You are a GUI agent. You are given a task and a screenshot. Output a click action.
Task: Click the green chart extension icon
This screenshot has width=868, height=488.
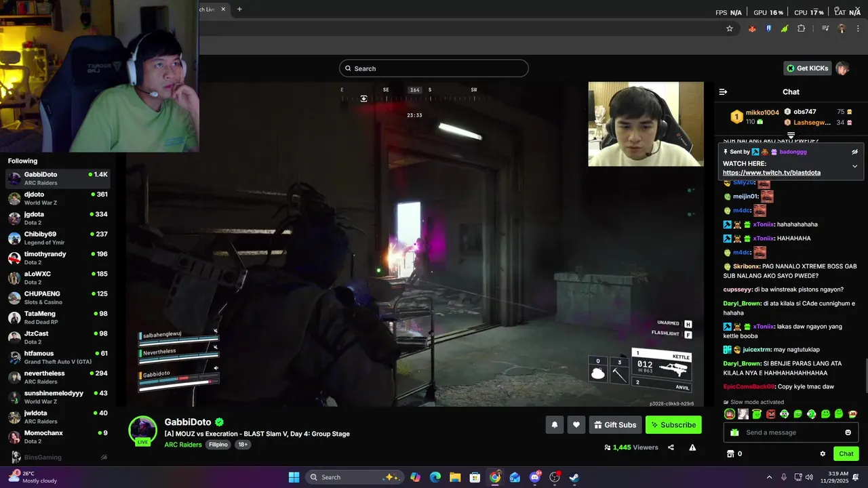point(785,28)
